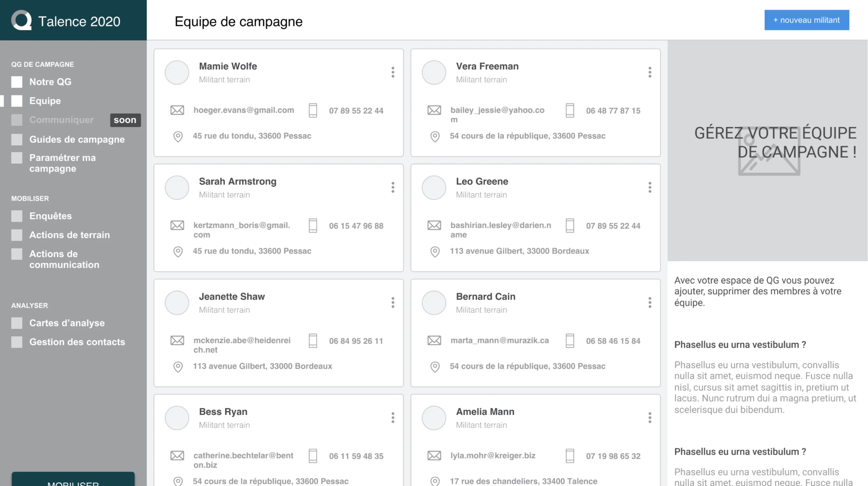Select the location pin on Sarah Armstrong's card
Image resolution: width=868 pixels, height=486 pixels.
point(178,252)
